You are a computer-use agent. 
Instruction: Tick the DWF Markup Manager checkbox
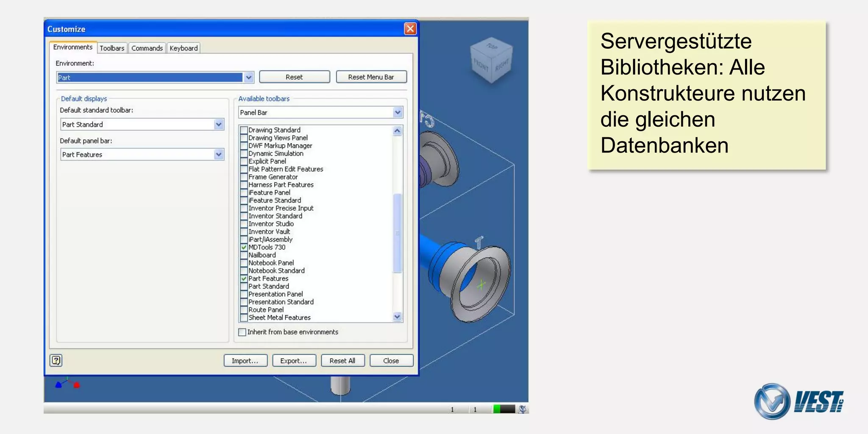[244, 146]
